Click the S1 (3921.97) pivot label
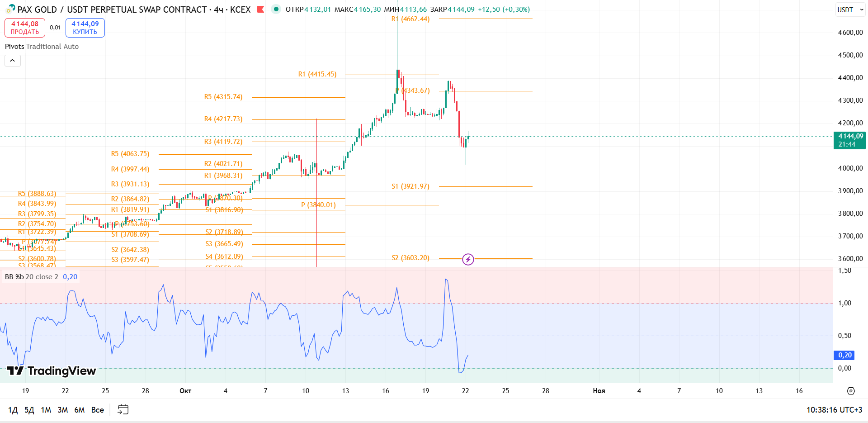 tap(410, 186)
